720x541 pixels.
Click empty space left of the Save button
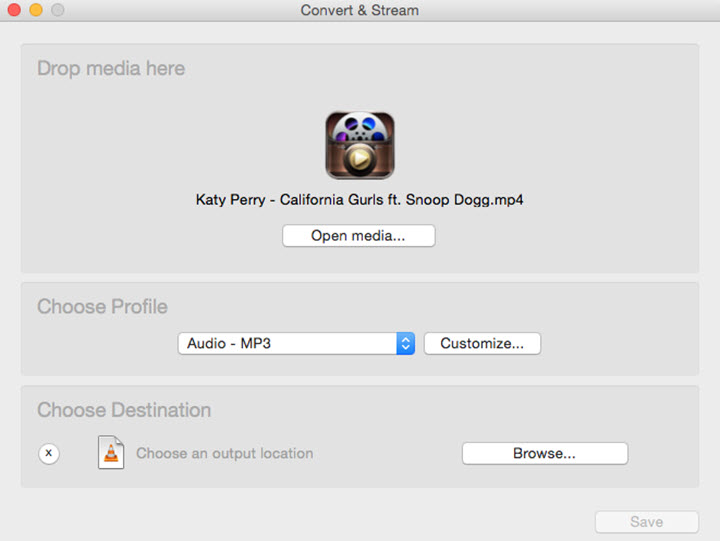pyautogui.click(x=400, y=522)
